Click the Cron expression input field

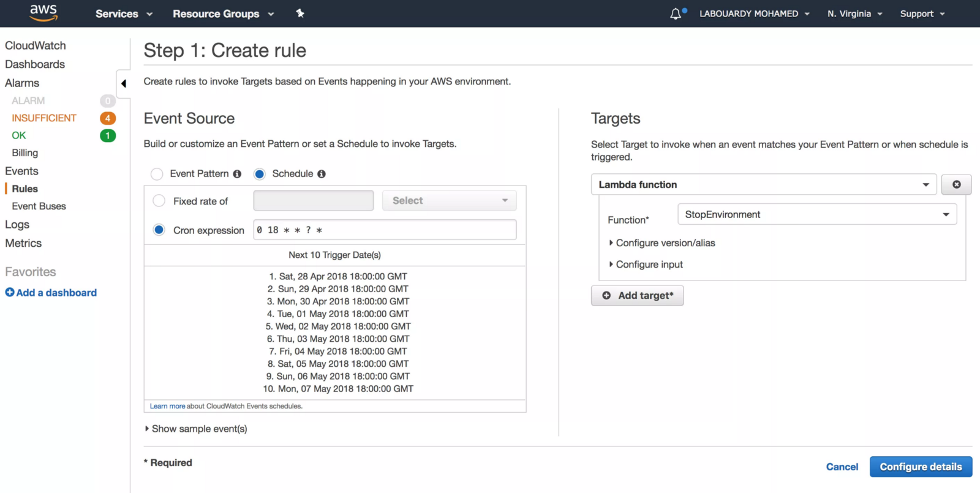(x=385, y=230)
